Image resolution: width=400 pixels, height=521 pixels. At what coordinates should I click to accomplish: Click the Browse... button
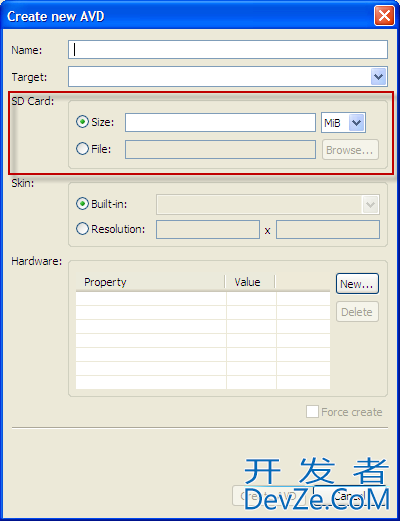[x=350, y=150]
